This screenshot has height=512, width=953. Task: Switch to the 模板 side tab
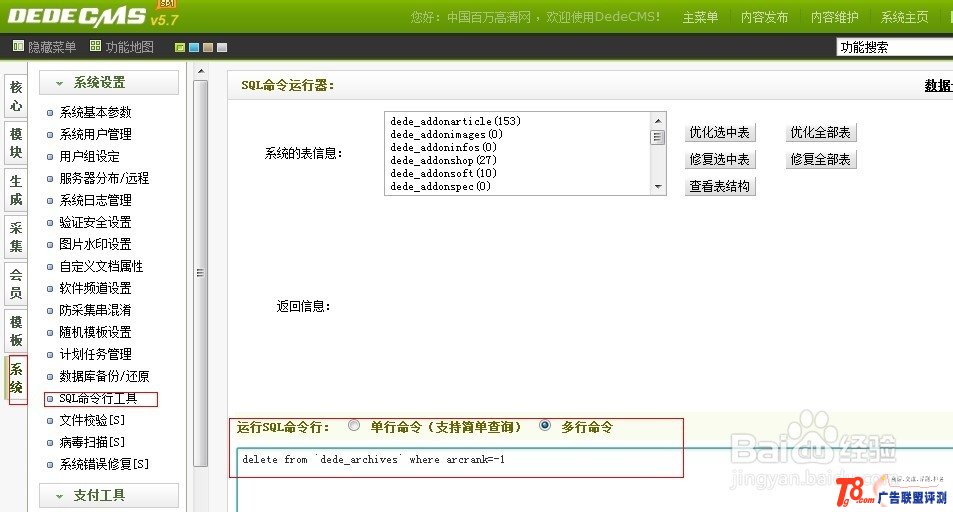[x=16, y=331]
